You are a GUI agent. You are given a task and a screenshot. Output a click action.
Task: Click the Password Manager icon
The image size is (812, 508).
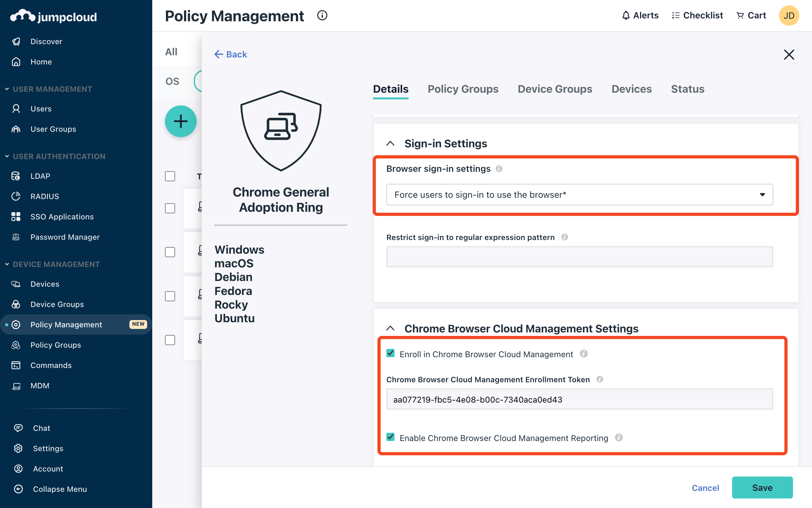16,237
